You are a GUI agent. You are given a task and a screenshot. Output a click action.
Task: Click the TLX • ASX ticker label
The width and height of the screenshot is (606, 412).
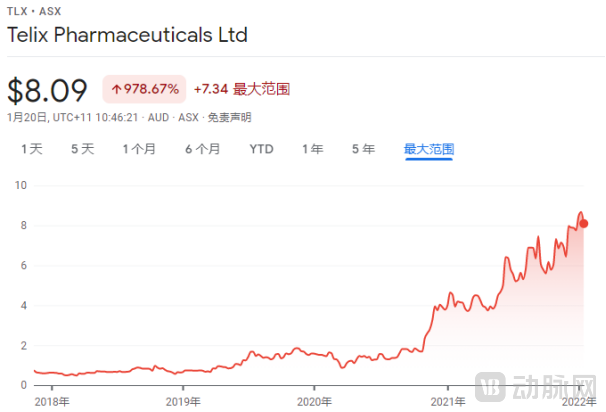click(34, 11)
